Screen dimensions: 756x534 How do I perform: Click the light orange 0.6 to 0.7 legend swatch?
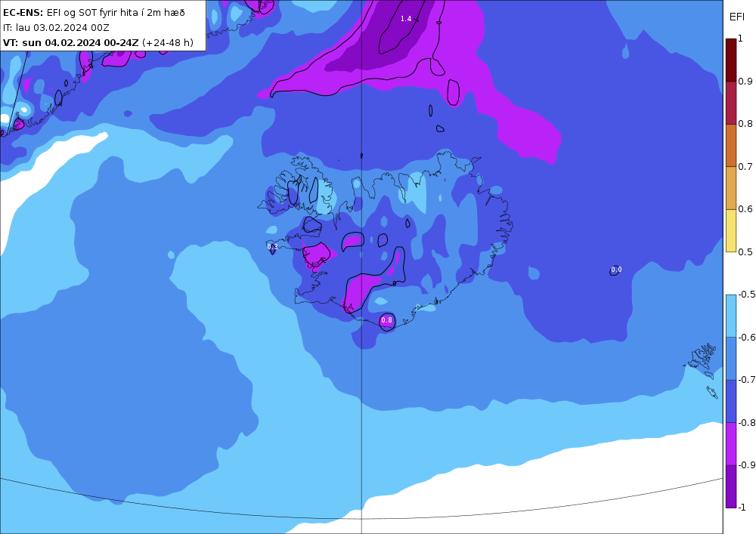[x=731, y=188]
